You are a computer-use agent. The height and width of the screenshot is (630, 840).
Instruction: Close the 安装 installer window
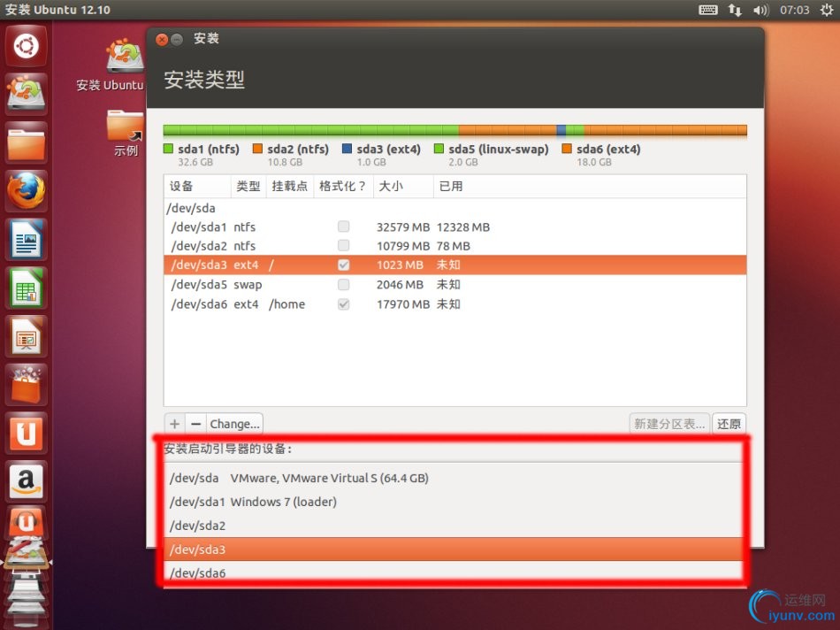(162, 39)
